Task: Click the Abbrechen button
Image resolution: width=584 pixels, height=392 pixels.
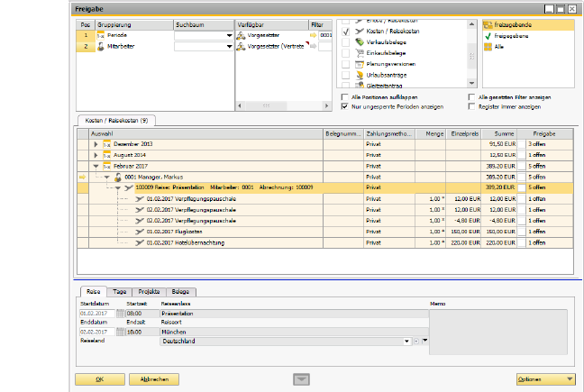Action: click(154, 379)
